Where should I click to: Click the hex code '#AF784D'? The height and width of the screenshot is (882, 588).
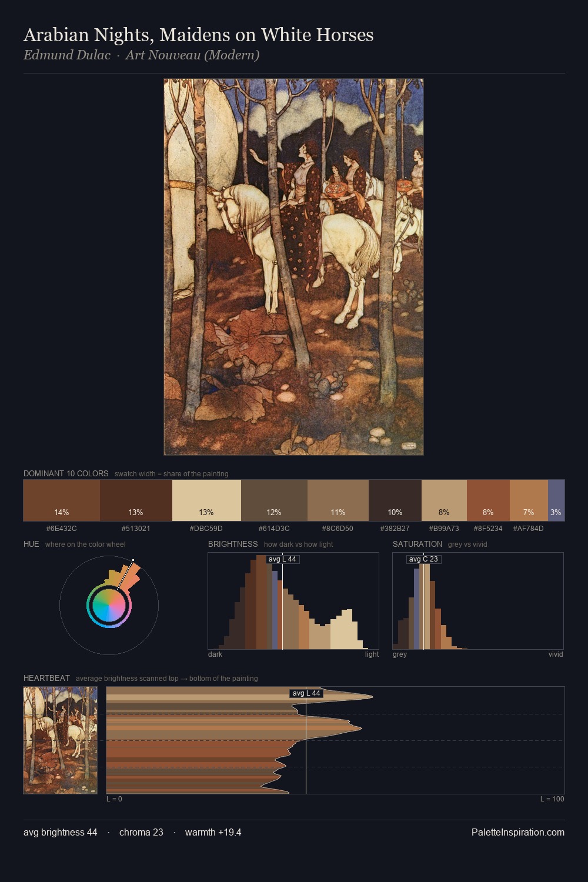point(529,528)
